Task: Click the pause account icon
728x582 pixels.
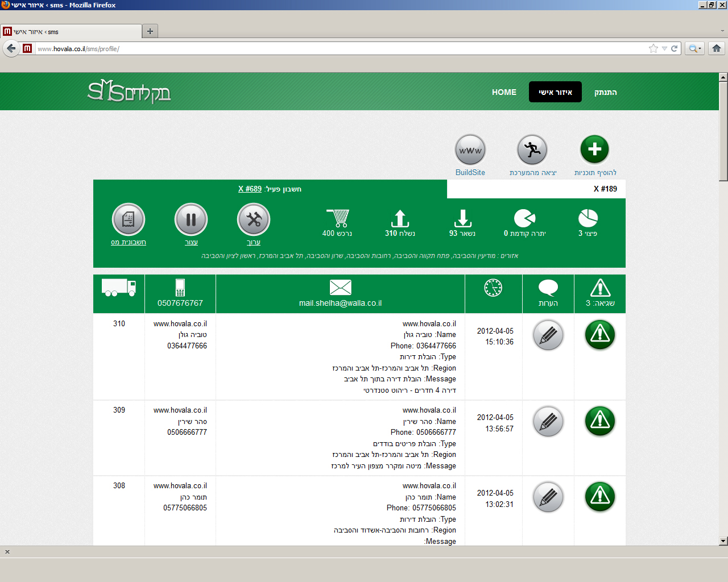Action: (191, 219)
